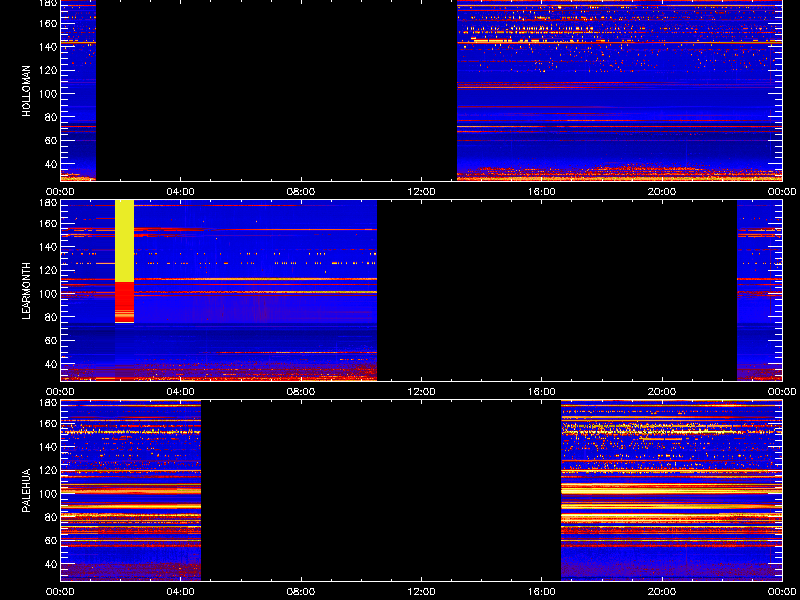Select the 60 frequency label on Learmonth axis
The width and height of the screenshot is (800, 600).
tap(52, 340)
